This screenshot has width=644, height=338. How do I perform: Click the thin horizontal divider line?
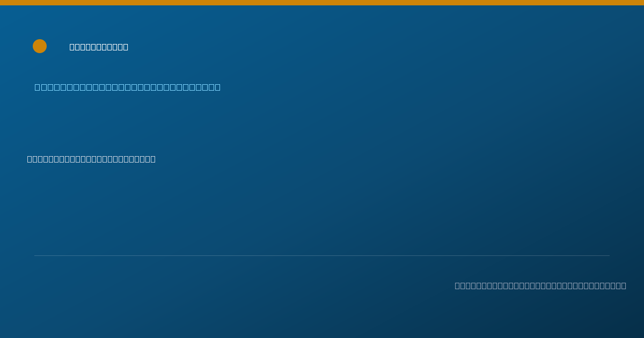click(322, 255)
